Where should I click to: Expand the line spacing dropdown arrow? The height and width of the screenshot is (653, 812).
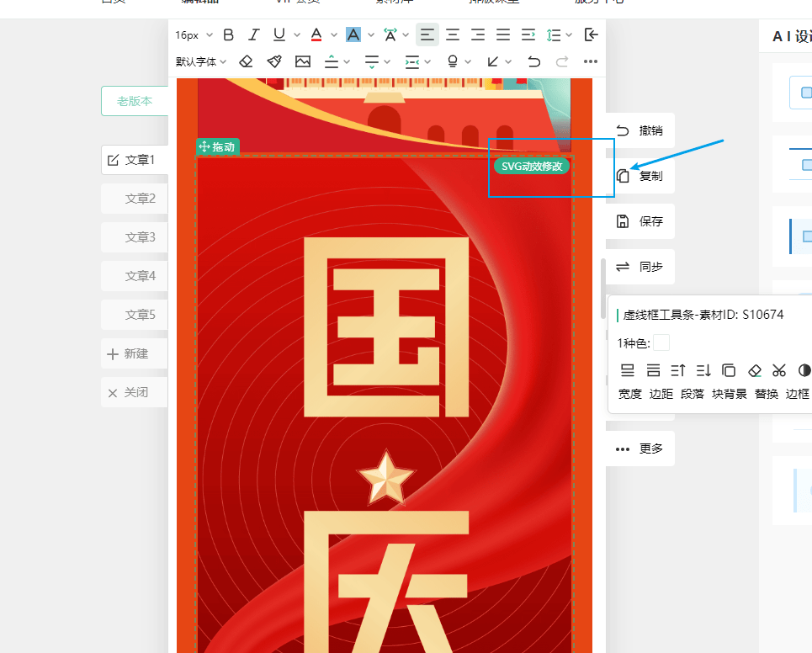[570, 35]
